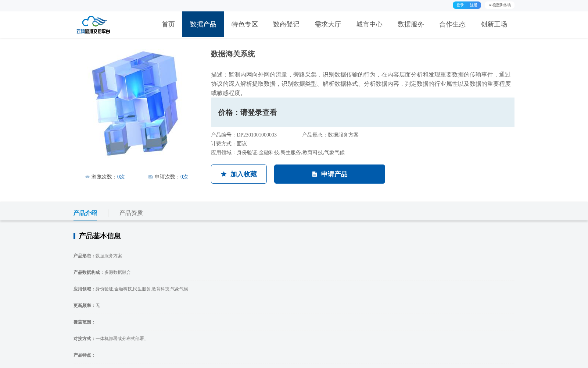
Task: Click the 申请产品 button
Action: coord(330,174)
